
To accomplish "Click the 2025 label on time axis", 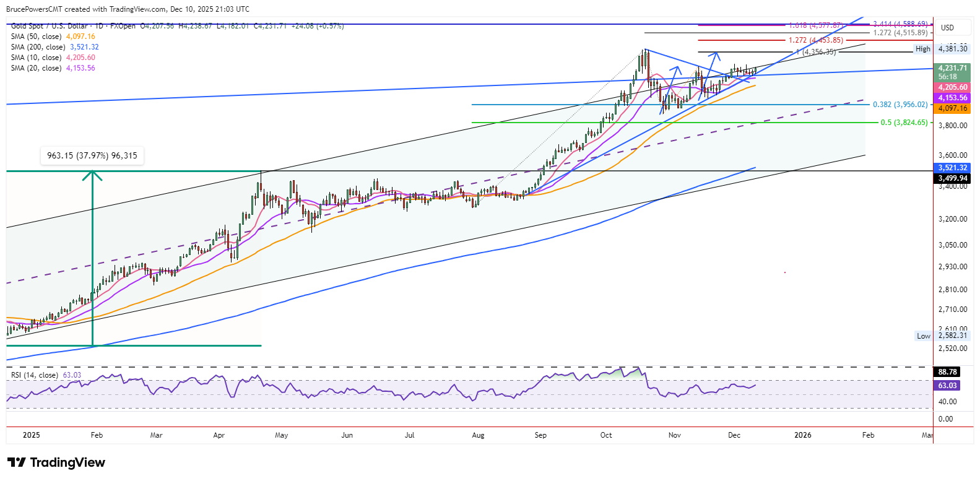I will (x=32, y=435).
